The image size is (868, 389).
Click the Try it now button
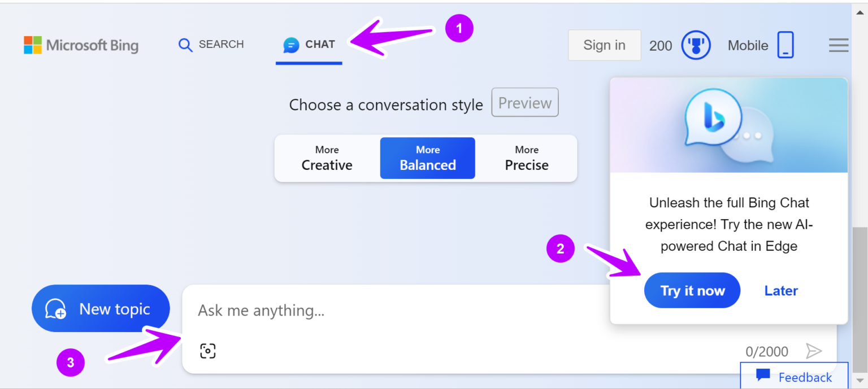[692, 291]
